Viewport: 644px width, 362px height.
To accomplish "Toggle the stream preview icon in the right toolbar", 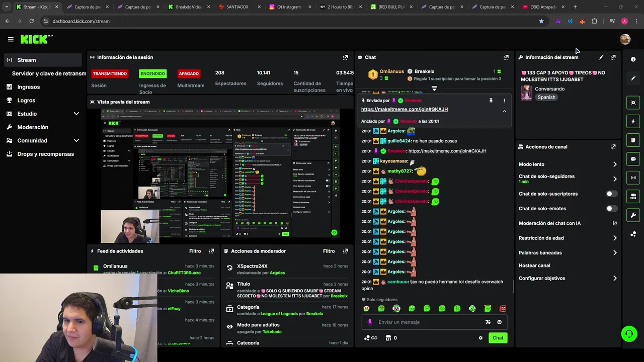I will click(633, 103).
